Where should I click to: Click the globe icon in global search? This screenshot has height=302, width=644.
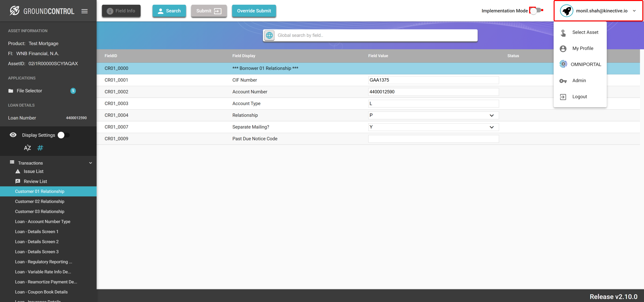click(269, 35)
